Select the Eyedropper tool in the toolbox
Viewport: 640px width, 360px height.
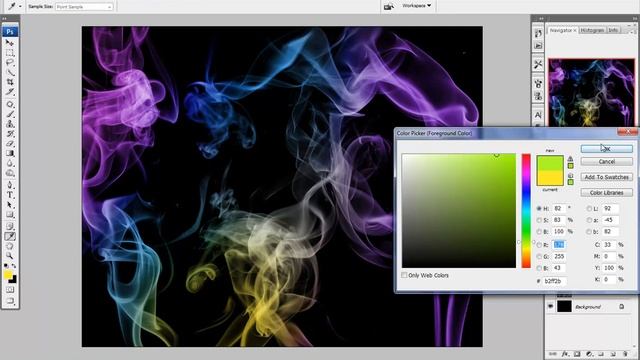10,236
